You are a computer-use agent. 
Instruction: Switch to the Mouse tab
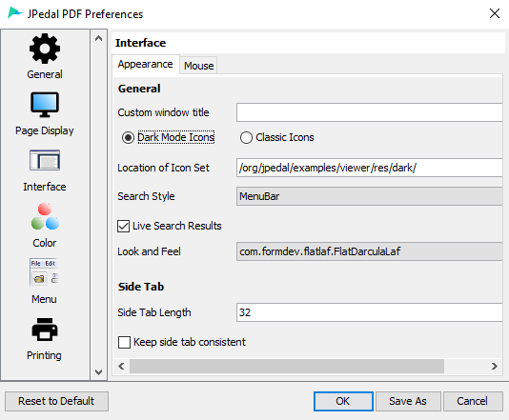click(x=198, y=66)
